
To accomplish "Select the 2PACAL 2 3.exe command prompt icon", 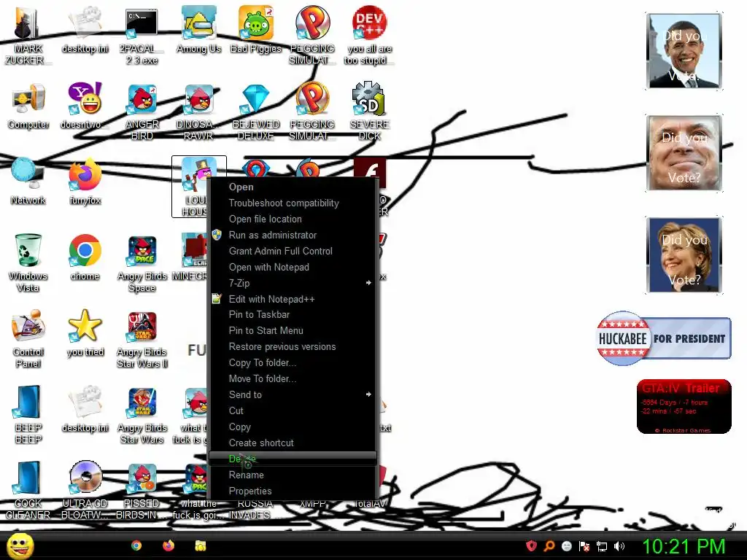I will click(x=142, y=36).
